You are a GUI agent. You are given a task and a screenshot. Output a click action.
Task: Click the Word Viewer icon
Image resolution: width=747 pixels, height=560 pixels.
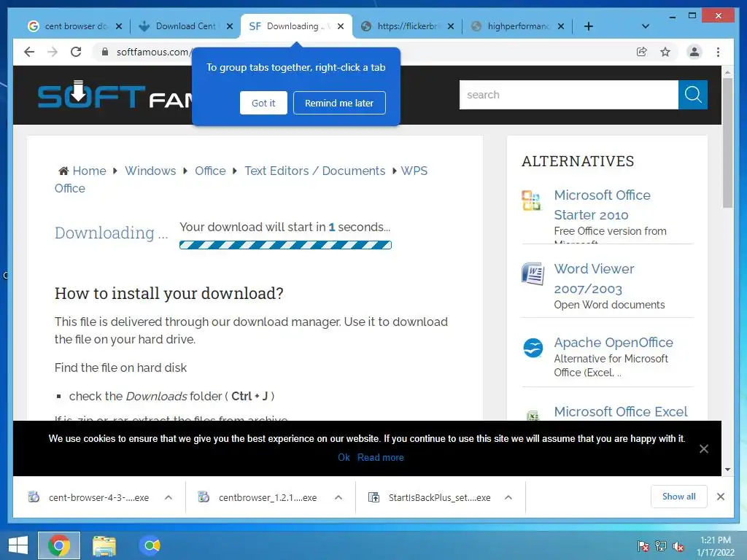[x=533, y=273]
